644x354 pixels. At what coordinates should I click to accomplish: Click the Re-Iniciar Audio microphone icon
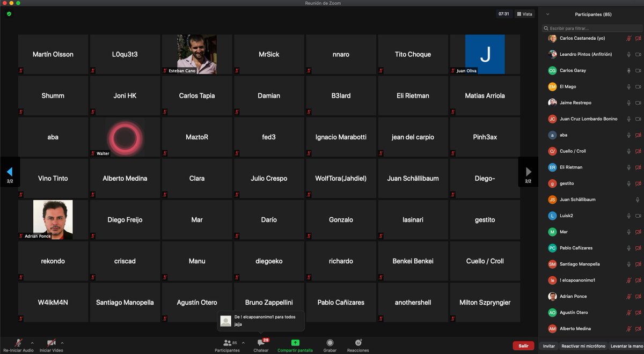pos(19,342)
